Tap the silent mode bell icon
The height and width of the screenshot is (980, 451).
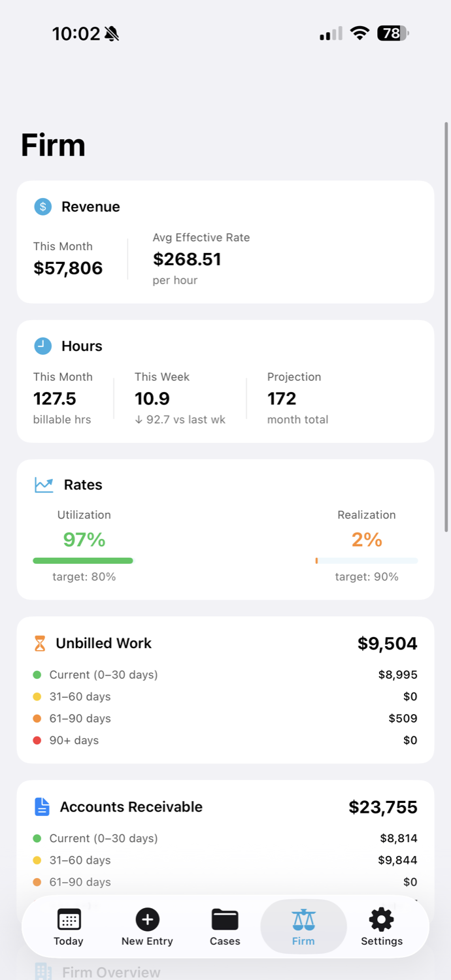(112, 34)
